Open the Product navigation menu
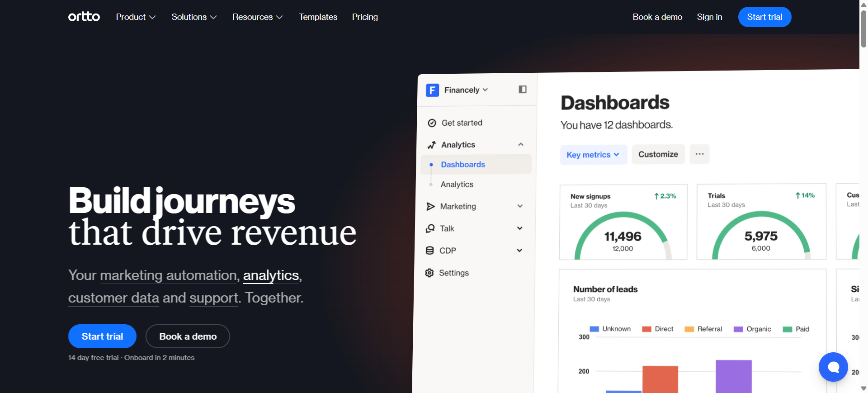The height and width of the screenshot is (393, 868). (x=136, y=17)
